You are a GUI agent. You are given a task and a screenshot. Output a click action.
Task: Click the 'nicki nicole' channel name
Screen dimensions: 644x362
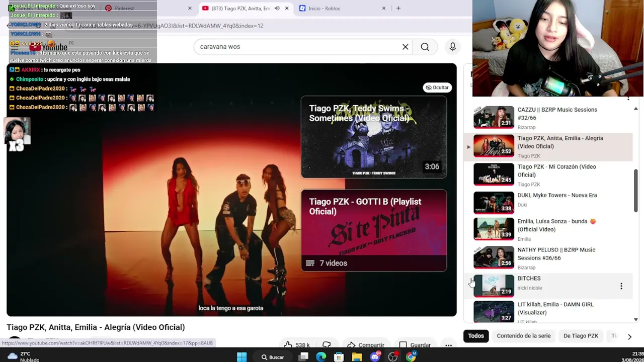[530, 288]
